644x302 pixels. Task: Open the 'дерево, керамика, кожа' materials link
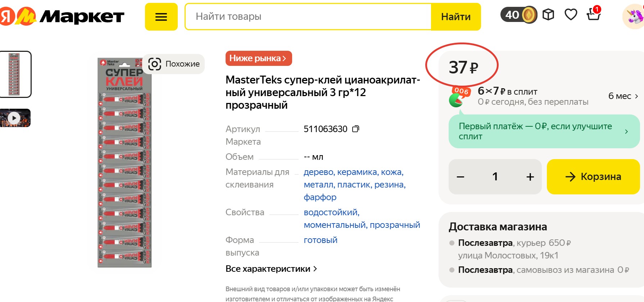(354, 172)
